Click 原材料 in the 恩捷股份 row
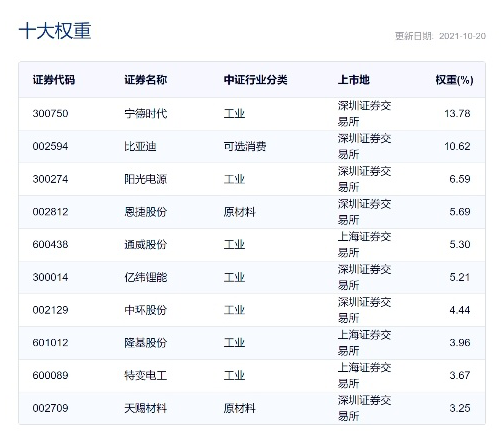504x442 pixels. (x=240, y=212)
